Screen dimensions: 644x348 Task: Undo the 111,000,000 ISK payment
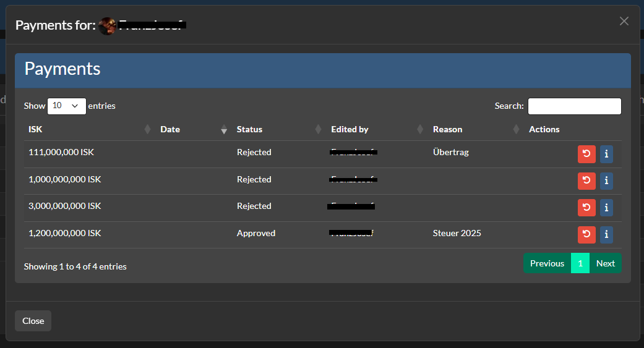tap(586, 154)
